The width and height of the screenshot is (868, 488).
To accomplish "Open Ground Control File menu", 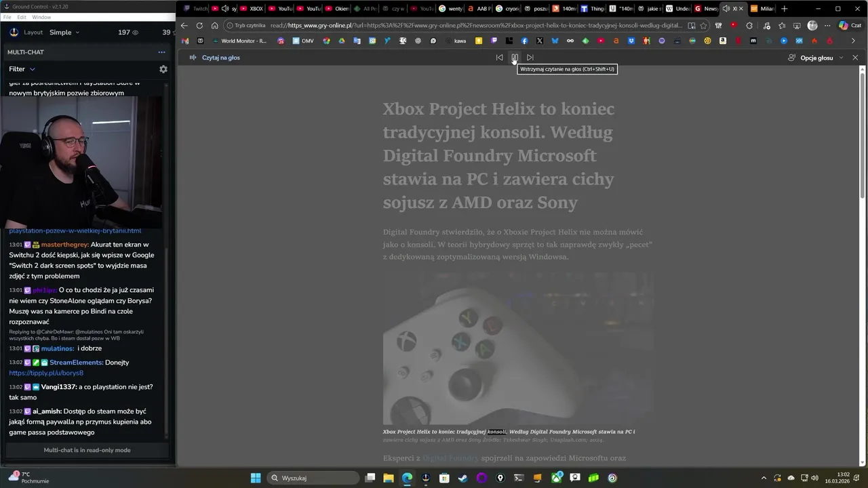I will 7,17.
